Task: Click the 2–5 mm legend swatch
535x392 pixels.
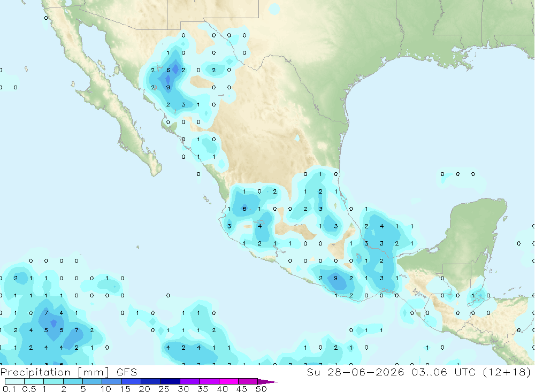Action: click(73, 381)
